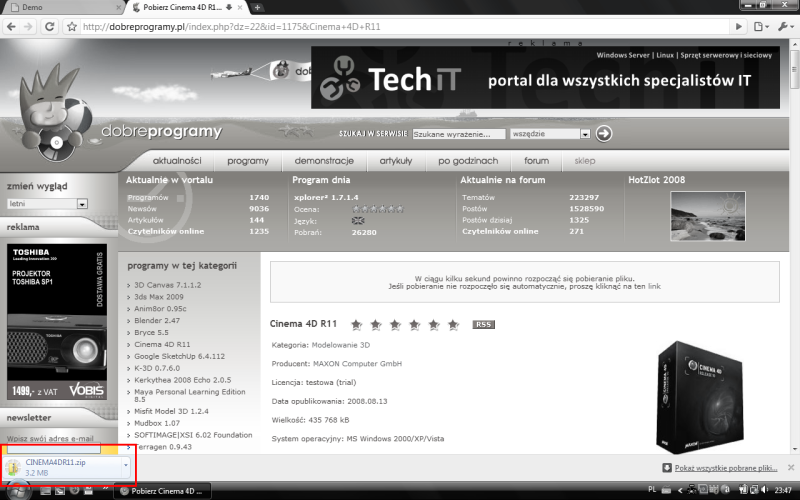Open Kerkythea 2008 Echo 2.0.5 link
Viewport: 800px width, 500px height.
pos(182,380)
